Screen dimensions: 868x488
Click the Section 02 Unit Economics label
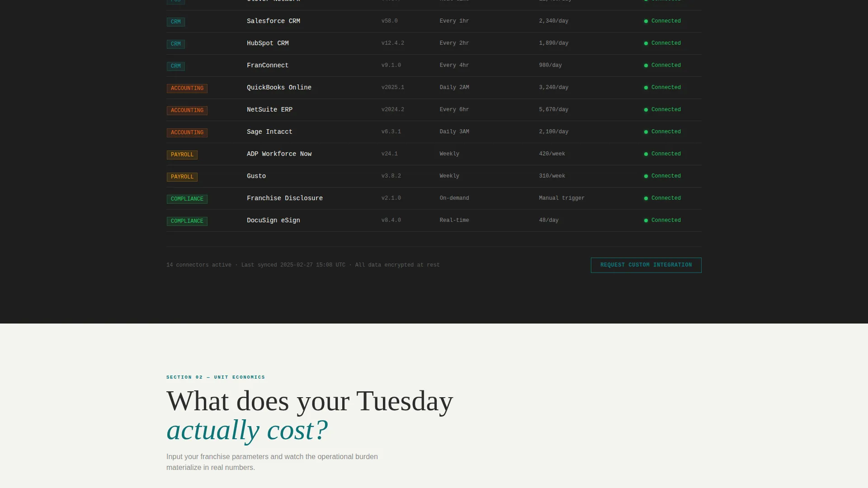point(216,377)
